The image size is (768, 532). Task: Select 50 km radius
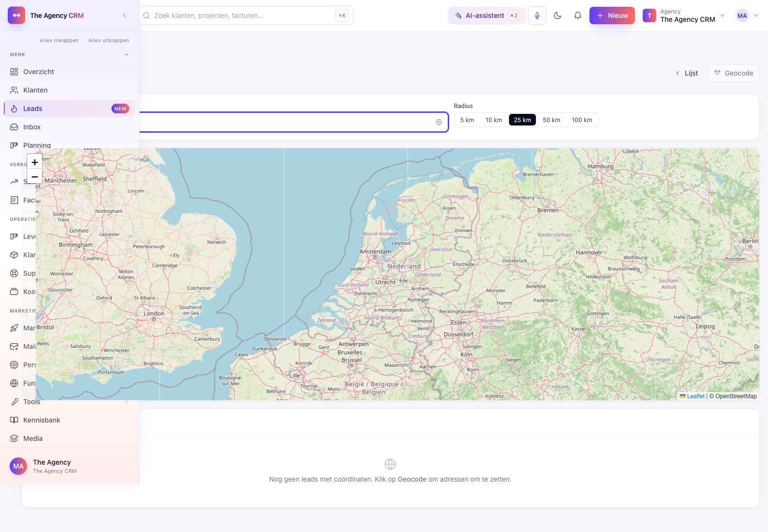[x=551, y=120]
